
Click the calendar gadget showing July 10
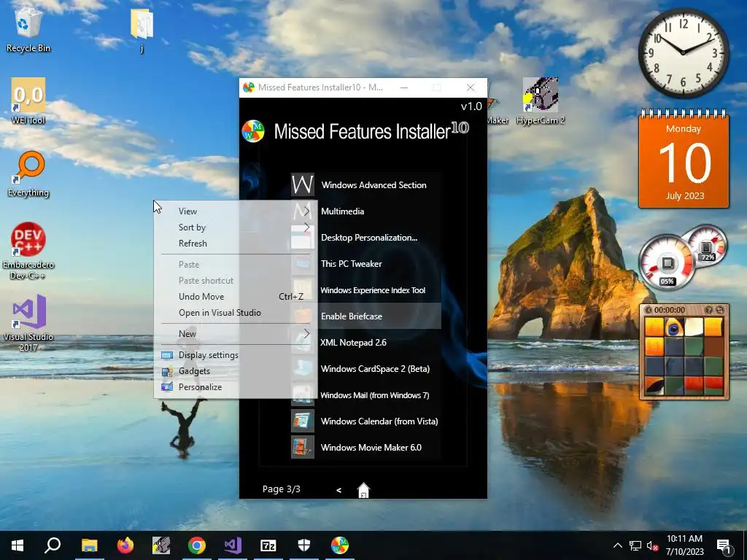pyautogui.click(x=684, y=159)
